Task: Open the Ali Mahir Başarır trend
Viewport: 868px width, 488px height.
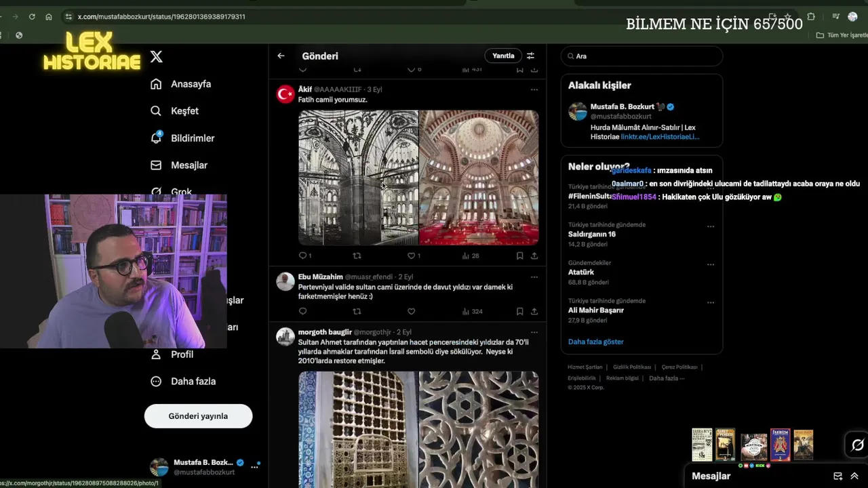Action: (x=596, y=310)
